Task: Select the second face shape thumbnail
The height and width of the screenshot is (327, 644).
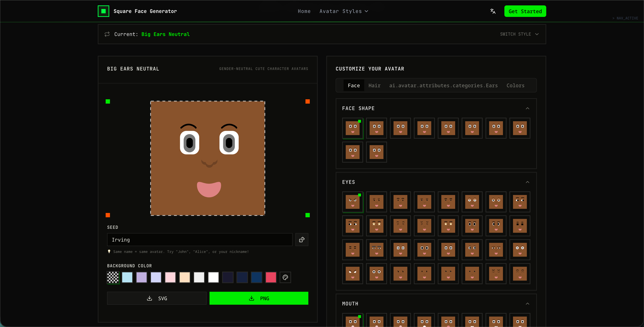Action: pos(376,128)
